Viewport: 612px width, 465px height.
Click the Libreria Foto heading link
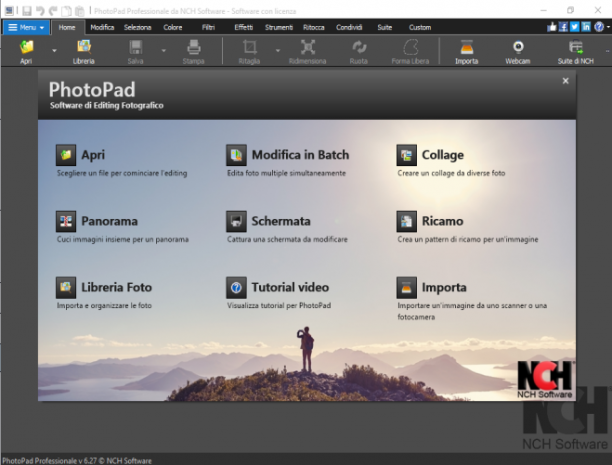coord(116,287)
